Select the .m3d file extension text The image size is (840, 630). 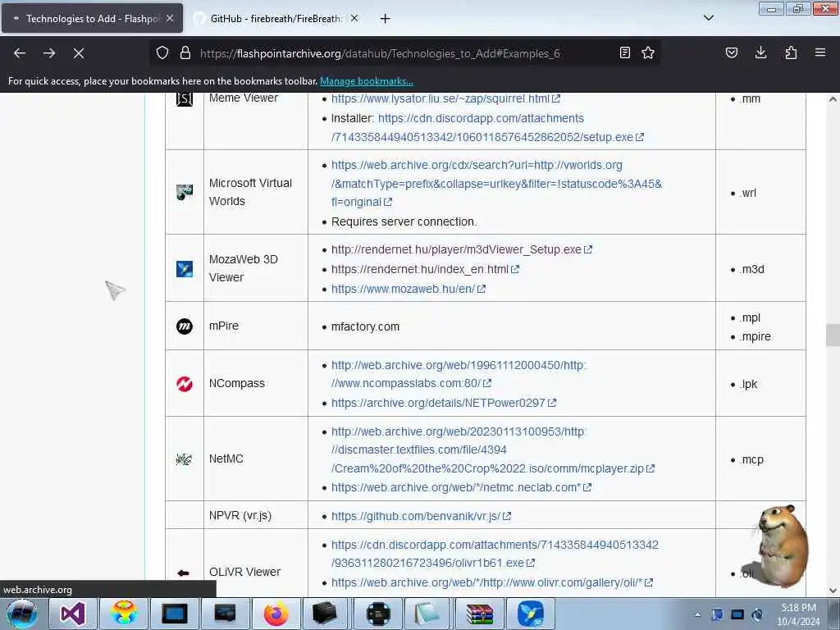coord(751,269)
